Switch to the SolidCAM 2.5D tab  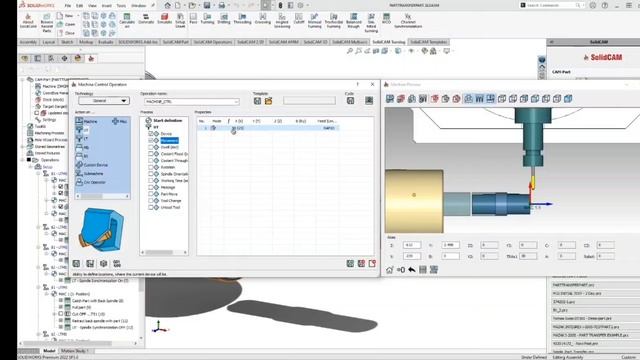click(250, 42)
